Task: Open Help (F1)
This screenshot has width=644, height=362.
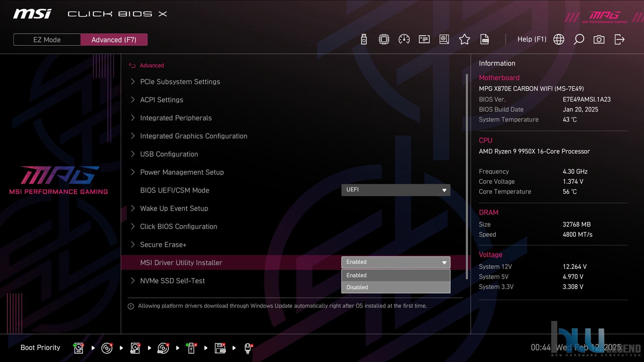Action: [x=532, y=39]
